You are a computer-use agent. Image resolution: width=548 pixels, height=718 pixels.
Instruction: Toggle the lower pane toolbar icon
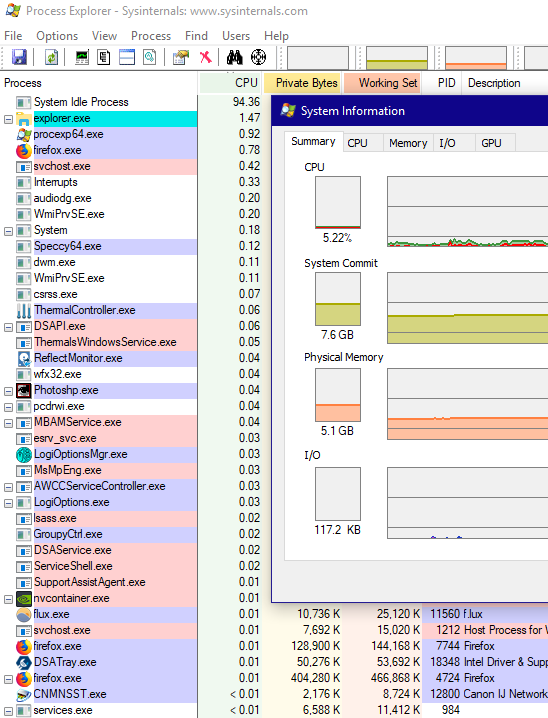tap(127, 57)
